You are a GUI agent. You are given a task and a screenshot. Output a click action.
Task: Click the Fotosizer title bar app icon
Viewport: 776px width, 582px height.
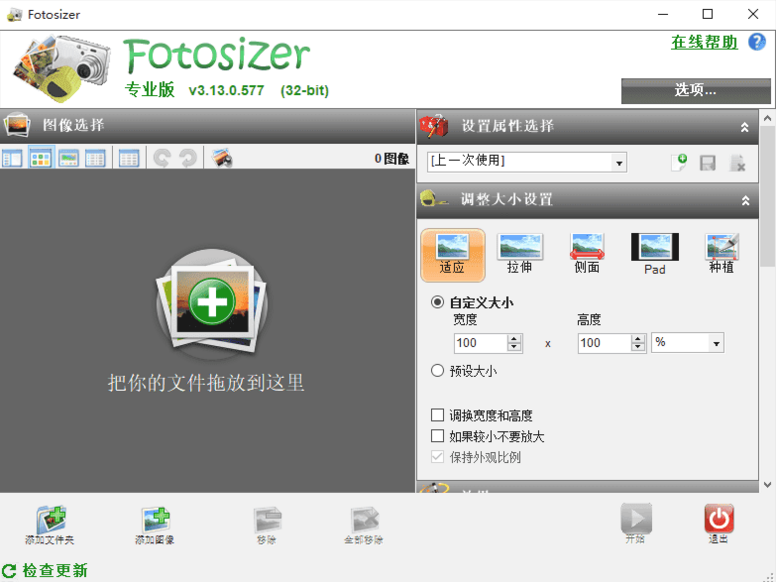(x=14, y=14)
